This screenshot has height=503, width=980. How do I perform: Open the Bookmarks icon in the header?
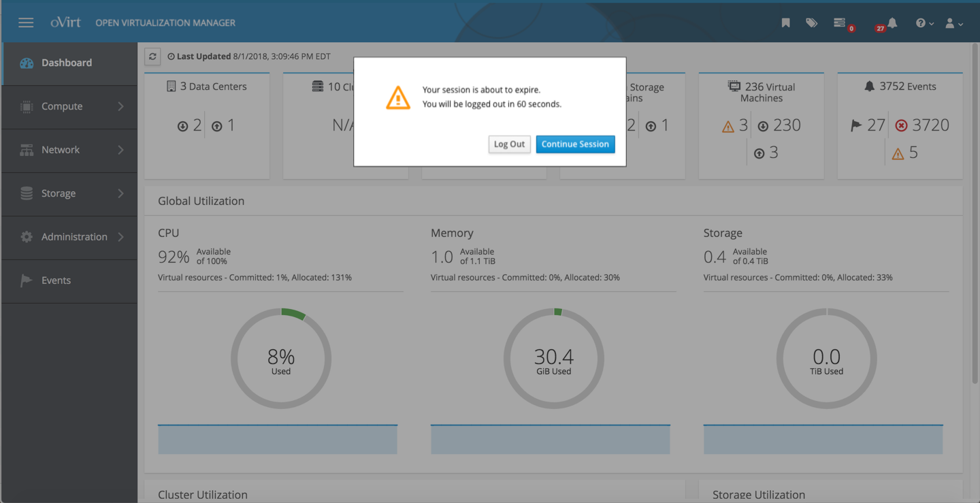[x=785, y=22]
